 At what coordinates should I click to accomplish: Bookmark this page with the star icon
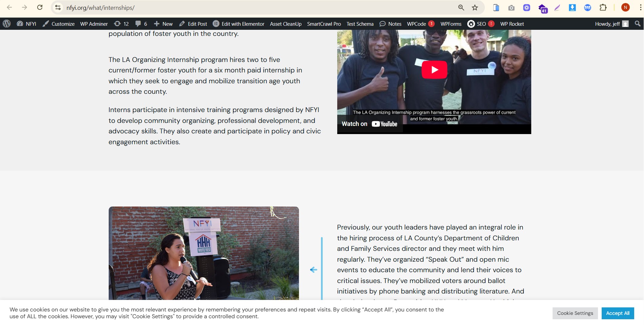tap(475, 7)
